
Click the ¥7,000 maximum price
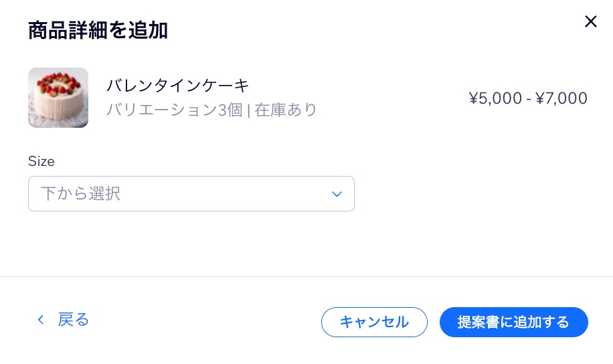pos(561,98)
